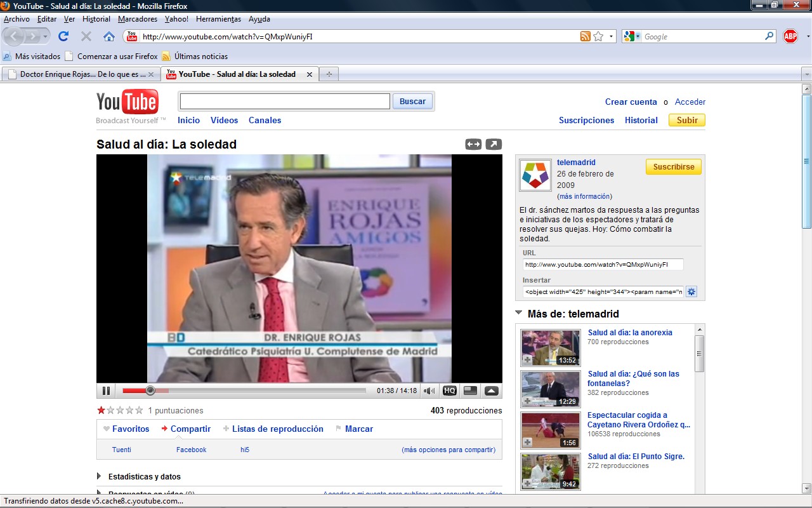Viewport: 812px width, 508px height.
Task: Expand the player with the arrow control
Action: tap(492, 391)
